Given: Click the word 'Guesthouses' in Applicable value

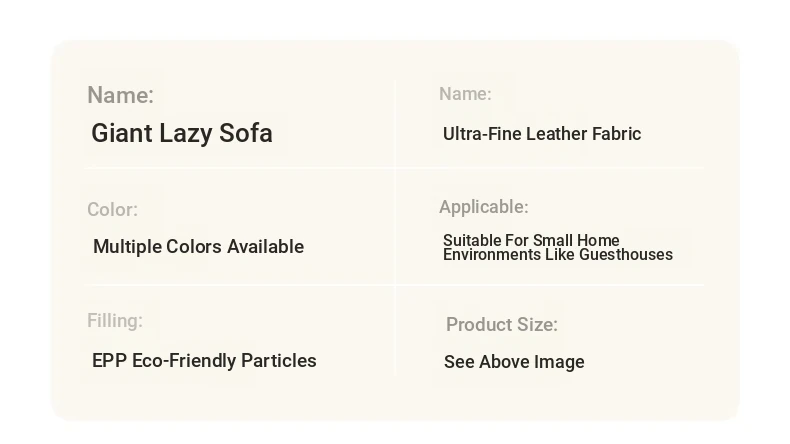Looking at the screenshot, I should 626,255.
